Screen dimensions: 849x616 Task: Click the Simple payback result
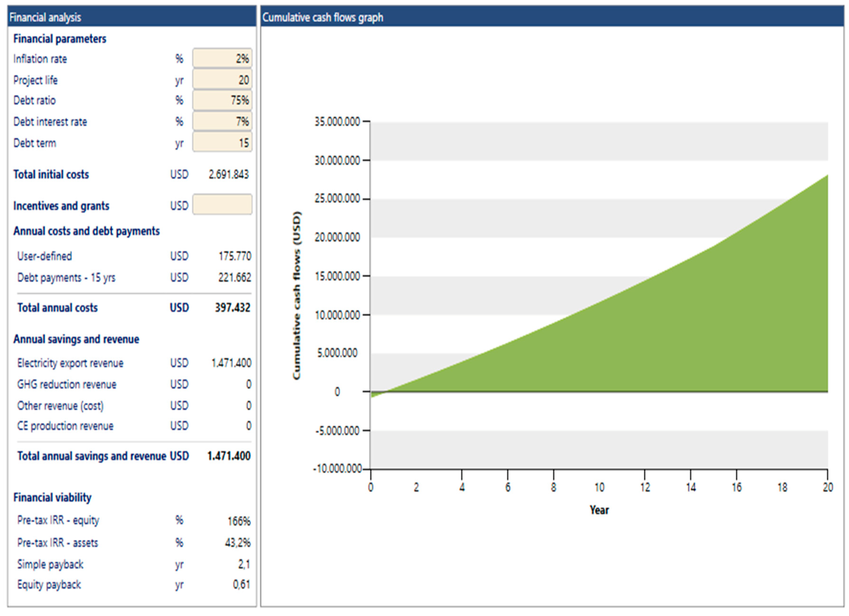[x=244, y=564]
